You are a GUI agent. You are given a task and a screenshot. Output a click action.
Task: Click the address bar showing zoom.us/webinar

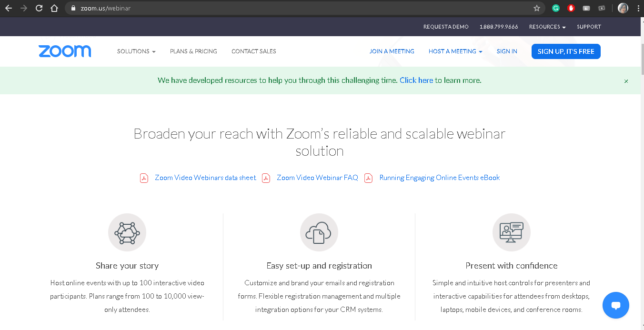click(x=286, y=8)
